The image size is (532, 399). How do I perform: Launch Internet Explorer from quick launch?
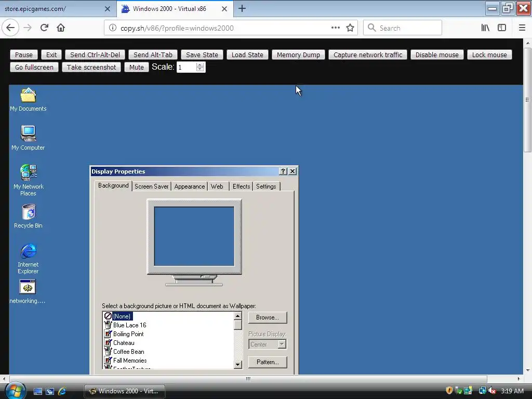tap(62, 391)
